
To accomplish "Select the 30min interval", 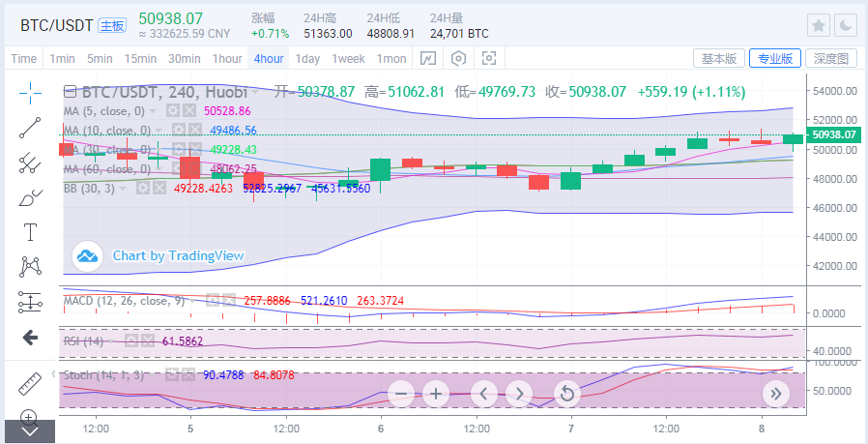I will (x=185, y=59).
